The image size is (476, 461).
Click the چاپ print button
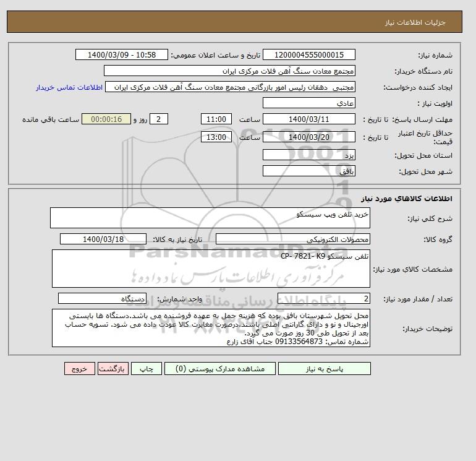pyautogui.click(x=147, y=369)
